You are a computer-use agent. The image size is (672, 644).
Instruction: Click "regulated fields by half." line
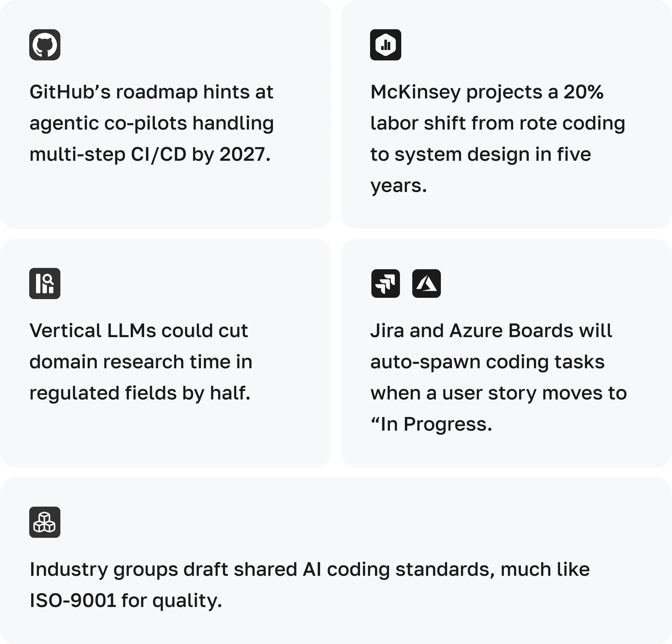pos(140,393)
